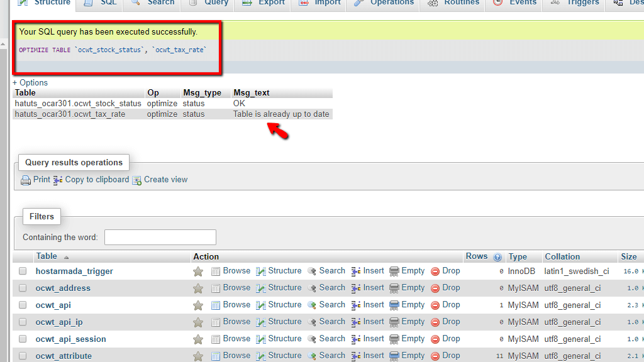The height and width of the screenshot is (362, 644).
Task: Click the Rows help question-mark icon
Action: tap(497, 257)
